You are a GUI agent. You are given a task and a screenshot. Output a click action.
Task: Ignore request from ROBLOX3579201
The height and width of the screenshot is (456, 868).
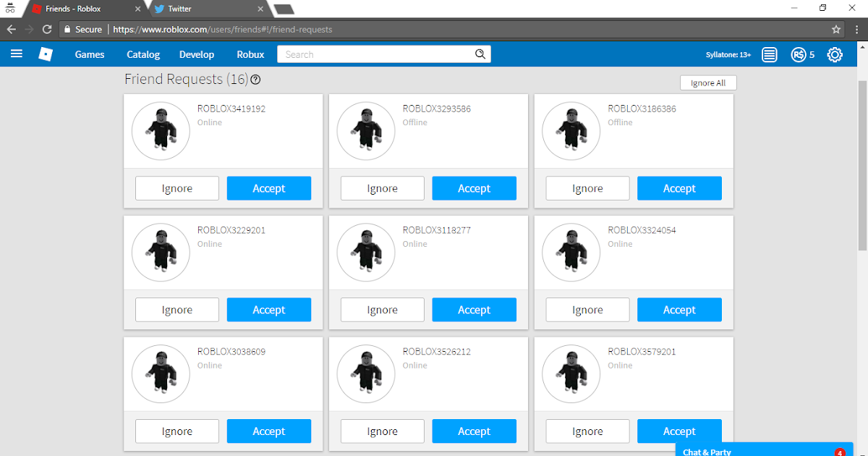click(x=587, y=431)
